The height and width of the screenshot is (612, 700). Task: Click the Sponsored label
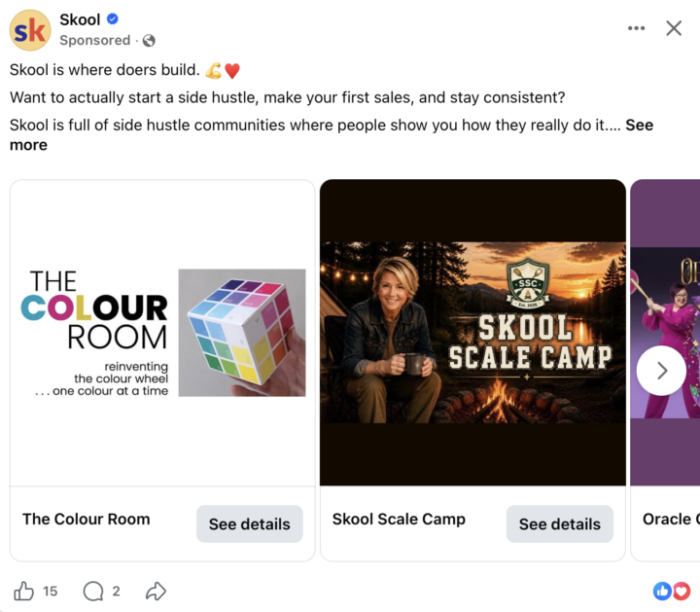click(x=95, y=40)
